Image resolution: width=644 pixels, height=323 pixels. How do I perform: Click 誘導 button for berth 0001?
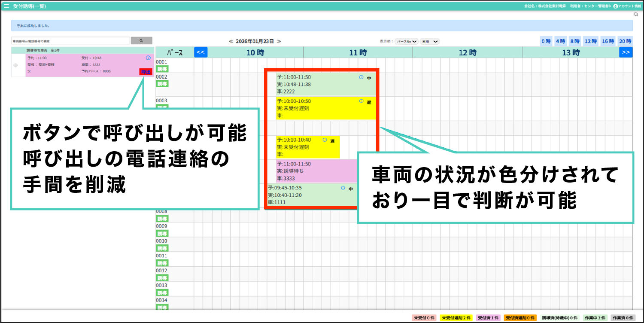tap(162, 69)
